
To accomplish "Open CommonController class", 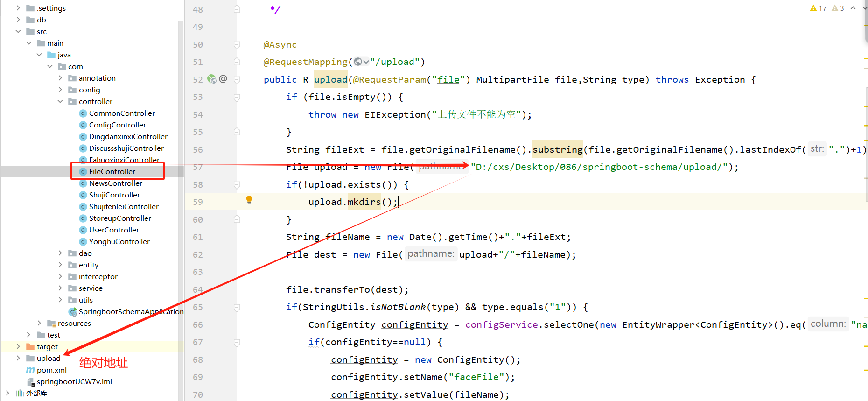I will click(122, 113).
